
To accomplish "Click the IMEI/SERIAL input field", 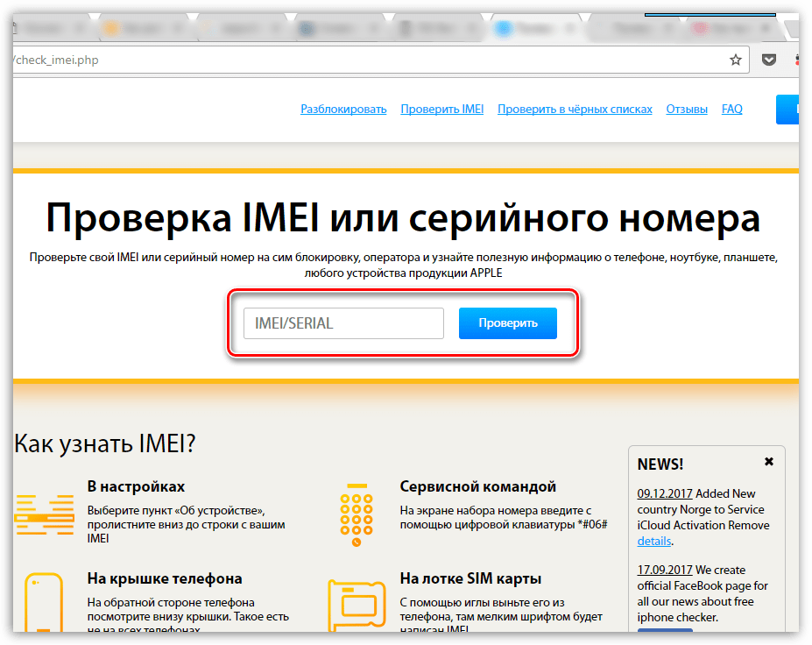I will (x=343, y=323).
